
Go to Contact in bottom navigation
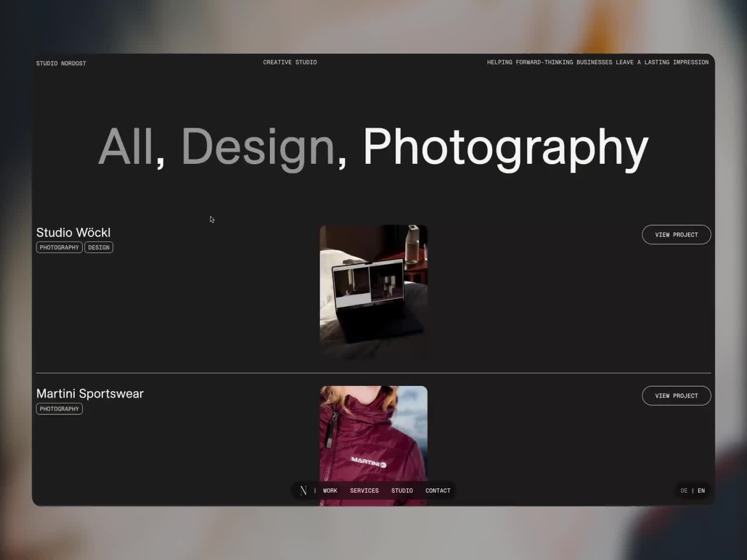tap(438, 490)
